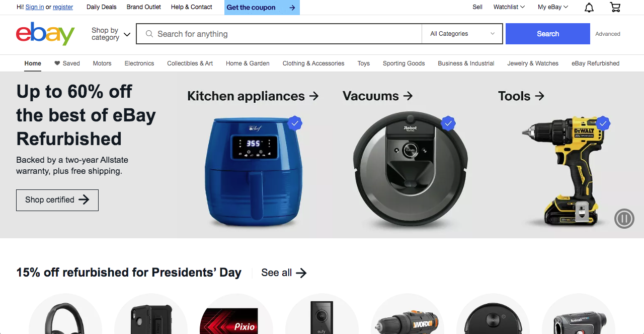
Task: Click the See all arrow icon
Action: pos(301,273)
